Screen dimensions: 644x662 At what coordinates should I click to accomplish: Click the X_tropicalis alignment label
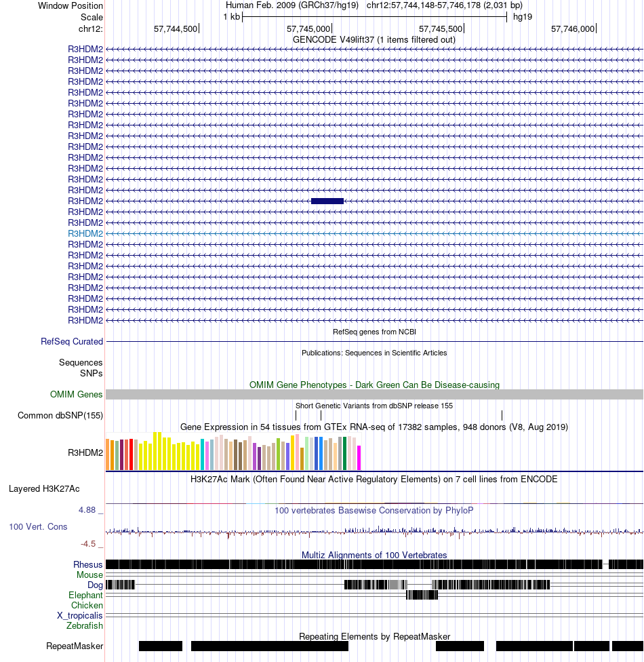click(x=80, y=616)
